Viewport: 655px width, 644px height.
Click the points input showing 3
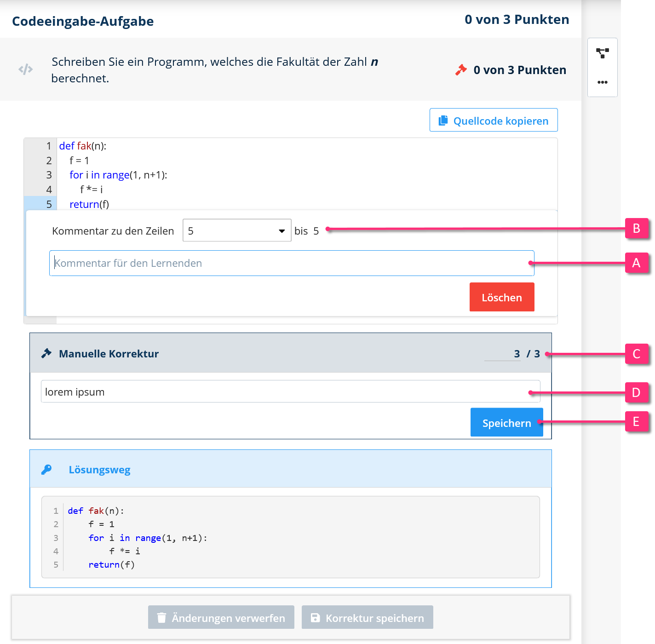pyautogui.click(x=503, y=354)
